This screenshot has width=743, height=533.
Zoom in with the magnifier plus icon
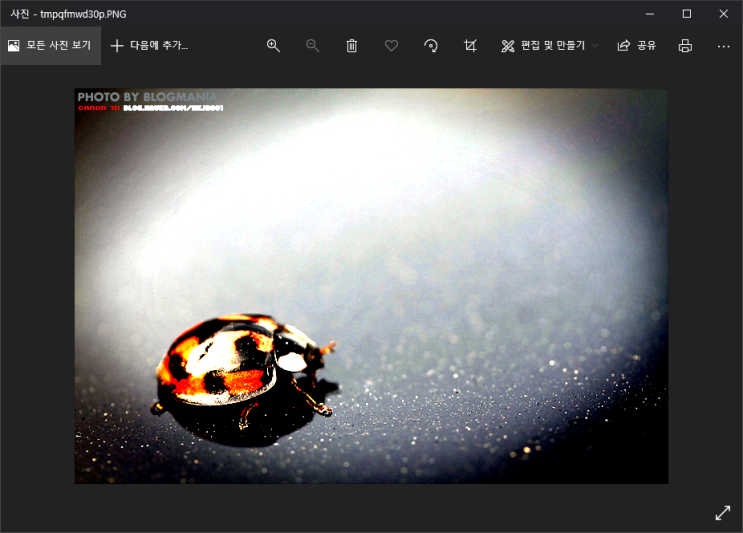pos(273,45)
